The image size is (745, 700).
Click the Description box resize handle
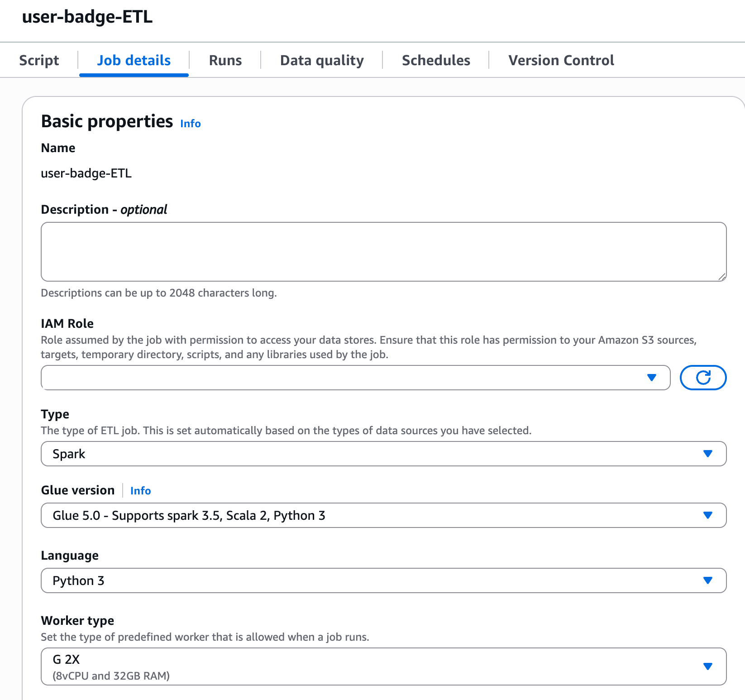[722, 277]
